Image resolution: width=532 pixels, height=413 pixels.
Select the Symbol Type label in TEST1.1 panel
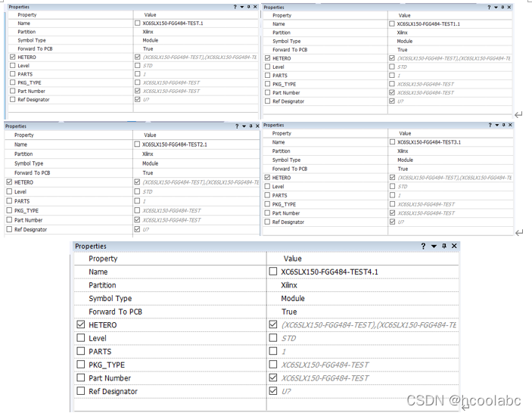[x=286, y=41]
